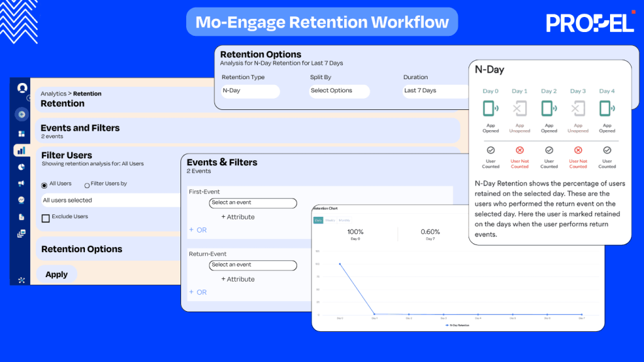Open the Split By Select Options dropdown
The height and width of the screenshot is (362, 644).
[339, 90]
